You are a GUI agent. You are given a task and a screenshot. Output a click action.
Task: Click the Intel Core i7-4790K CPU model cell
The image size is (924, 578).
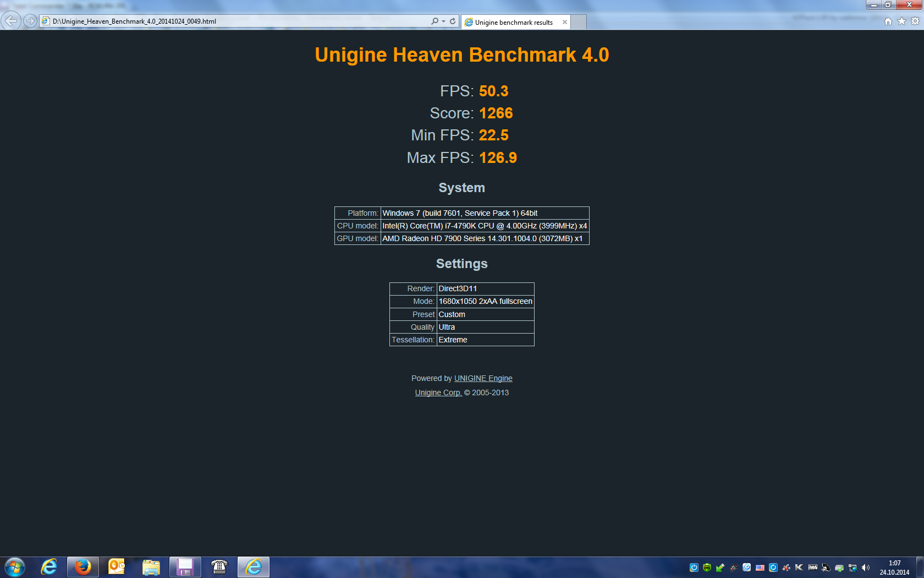click(485, 226)
